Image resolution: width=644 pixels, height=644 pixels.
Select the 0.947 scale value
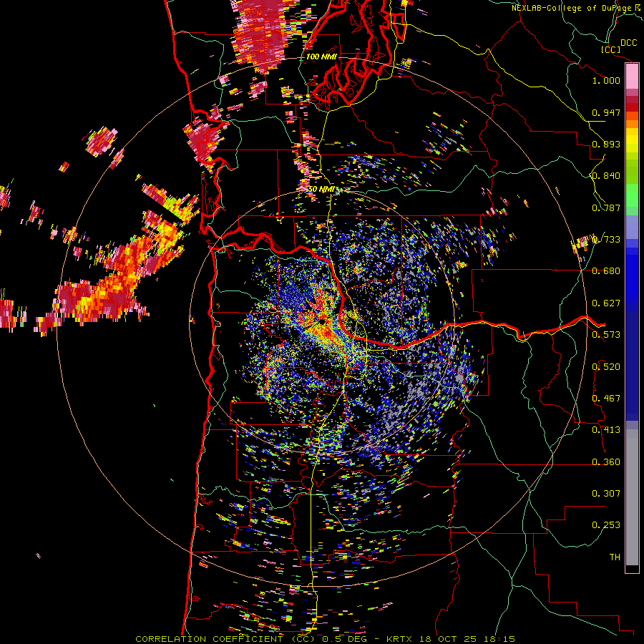(606, 112)
